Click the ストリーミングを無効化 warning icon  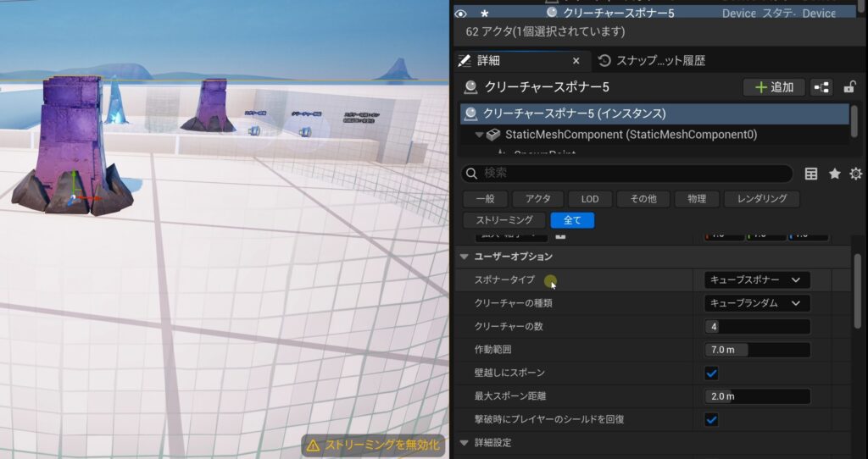[313, 445]
